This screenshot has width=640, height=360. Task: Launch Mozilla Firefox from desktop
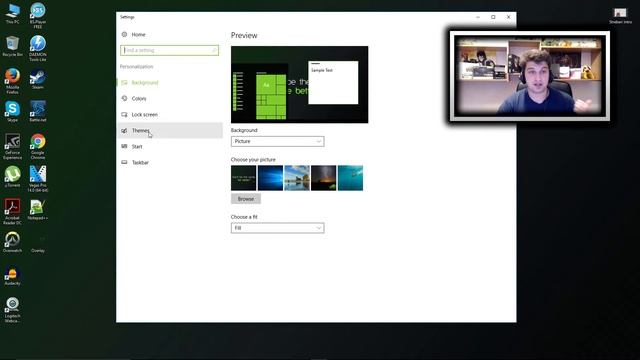point(12,81)
